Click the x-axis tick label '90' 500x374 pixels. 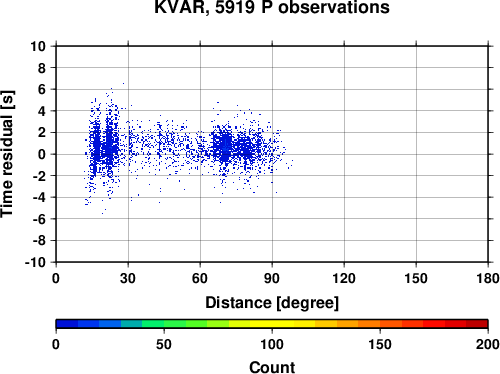pyautogui.click(x=272, y=278)
